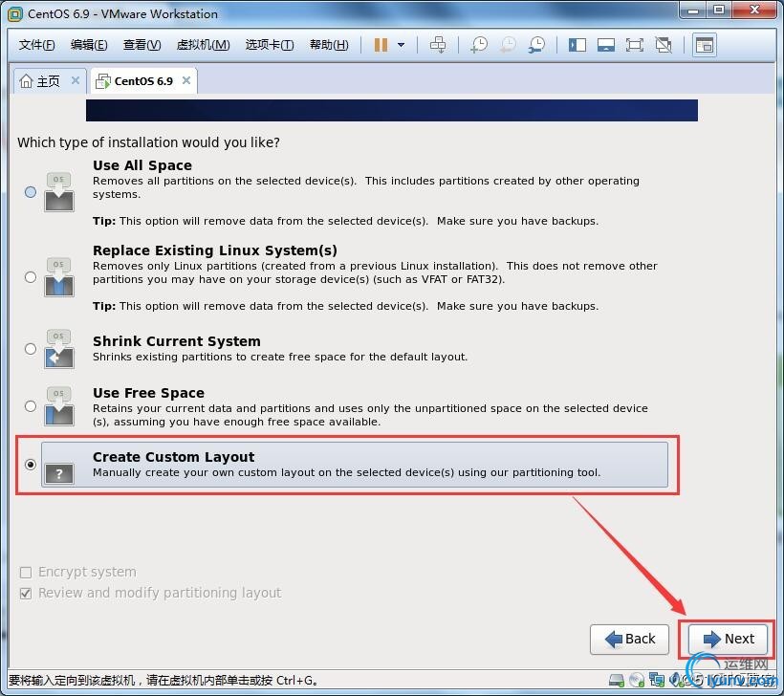
Task: Open the 选项卡(T) menu
Action: [x=270, y=45]
